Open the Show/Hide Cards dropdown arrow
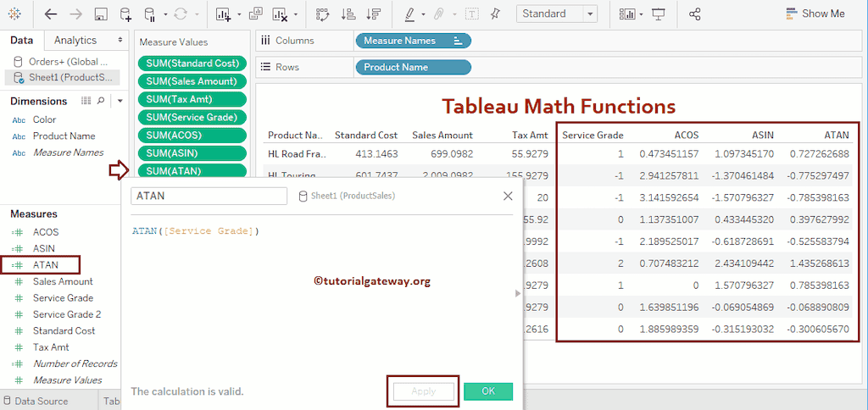 tap(641, 15)
